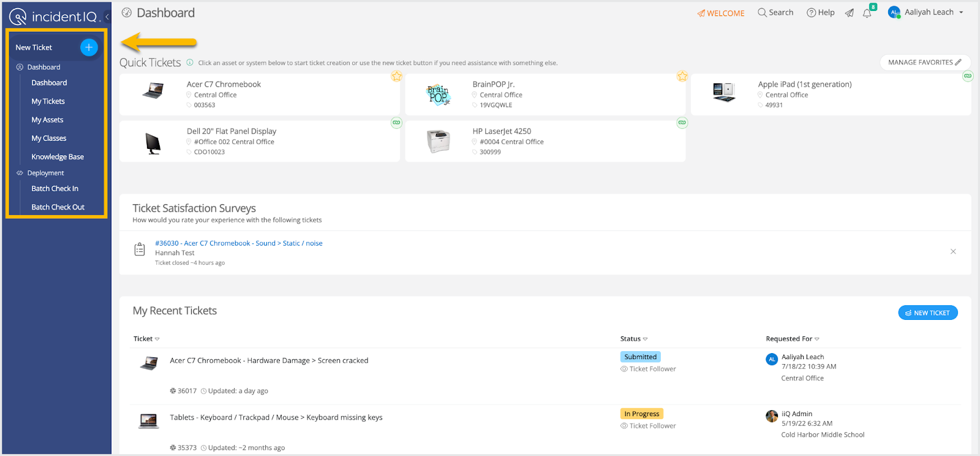Image resolution: width=980 pixels, height=456 pixels.
Task: Collapse the sidebar using the chevron
Action: (107, 17)
